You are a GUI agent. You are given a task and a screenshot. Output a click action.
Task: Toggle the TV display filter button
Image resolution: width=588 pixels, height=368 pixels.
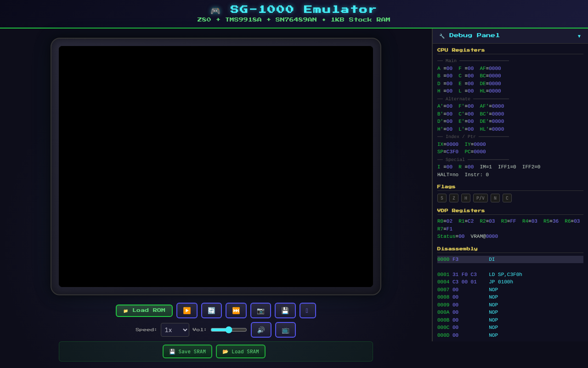coord(285,330)
